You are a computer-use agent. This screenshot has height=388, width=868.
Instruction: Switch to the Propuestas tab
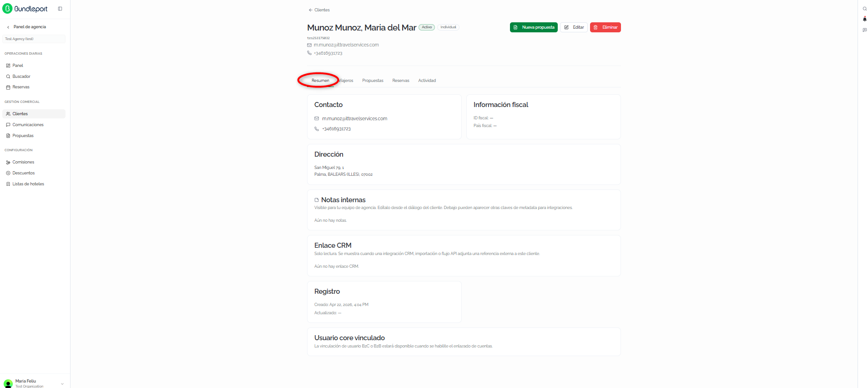373,81
